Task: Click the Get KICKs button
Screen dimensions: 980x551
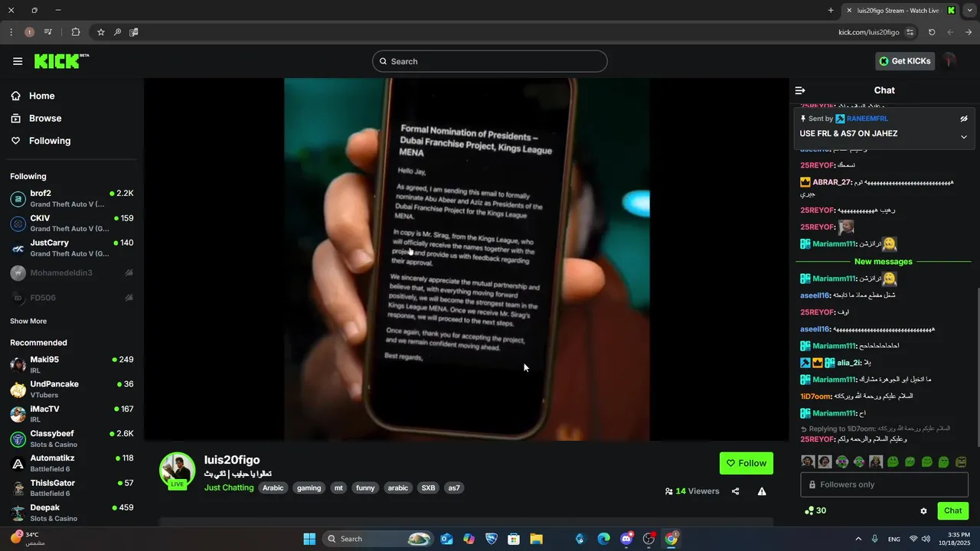Action: click(905, 61)
